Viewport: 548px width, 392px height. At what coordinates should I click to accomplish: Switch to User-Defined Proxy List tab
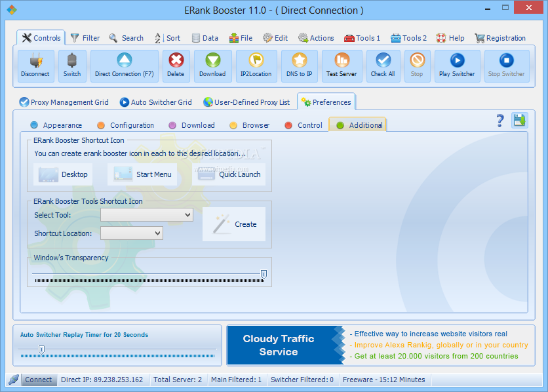[246, 102]
